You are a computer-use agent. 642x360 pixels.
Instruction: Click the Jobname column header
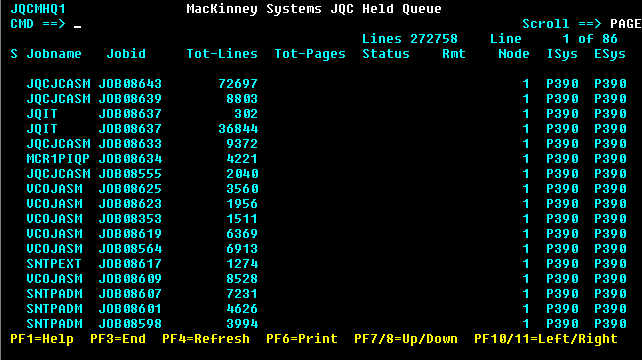click(x=54, y=54)
